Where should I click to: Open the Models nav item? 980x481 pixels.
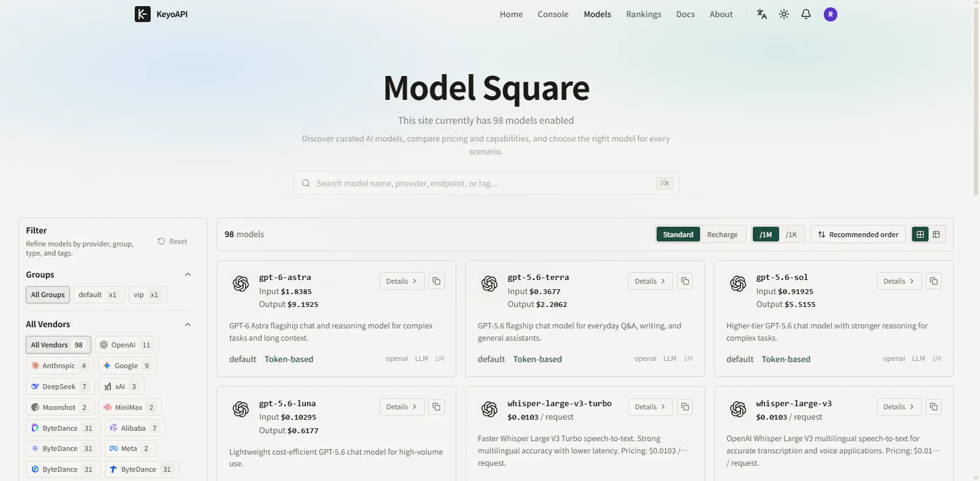597,14
